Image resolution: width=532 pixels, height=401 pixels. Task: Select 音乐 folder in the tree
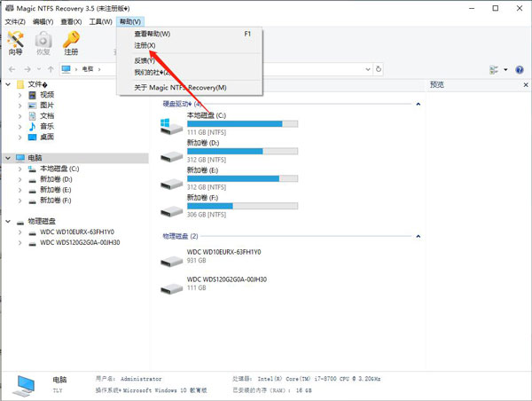[47, 126]
